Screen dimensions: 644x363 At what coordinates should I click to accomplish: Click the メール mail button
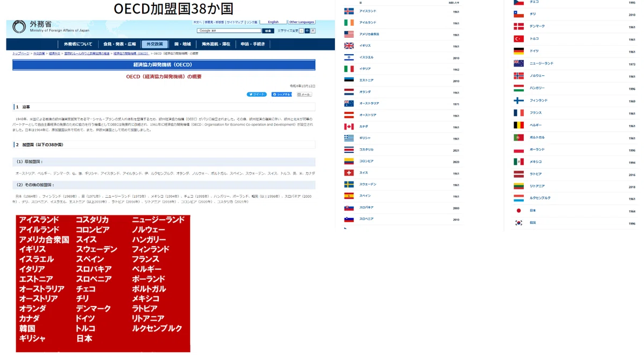click(x=303, y=95)
